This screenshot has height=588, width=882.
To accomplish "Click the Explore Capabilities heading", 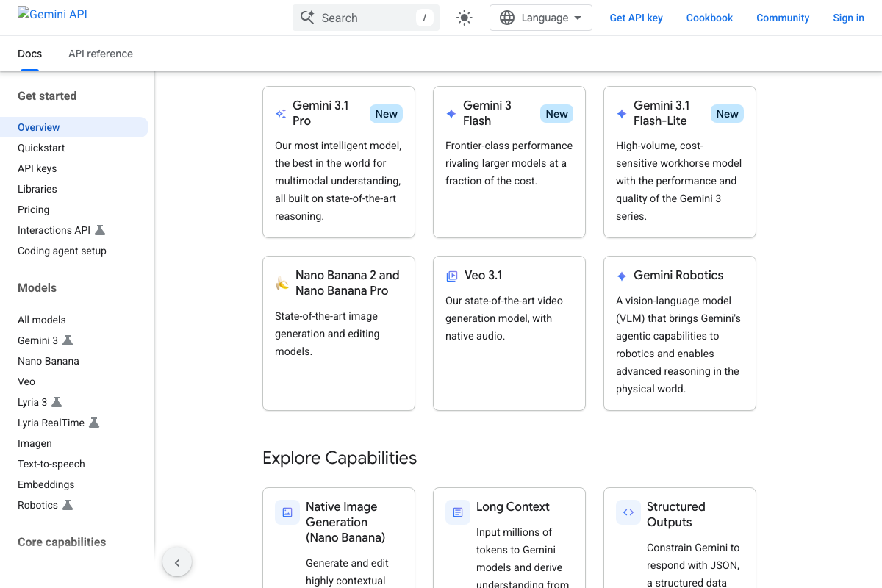I will click(x=340, y=458).
